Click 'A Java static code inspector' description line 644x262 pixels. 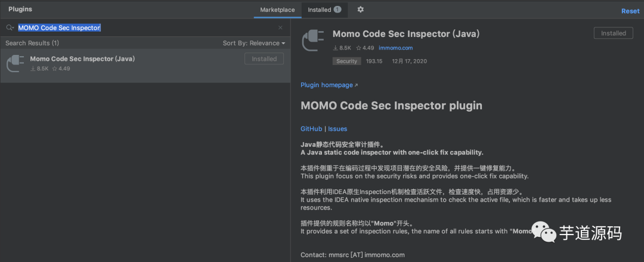pos(392,153)
